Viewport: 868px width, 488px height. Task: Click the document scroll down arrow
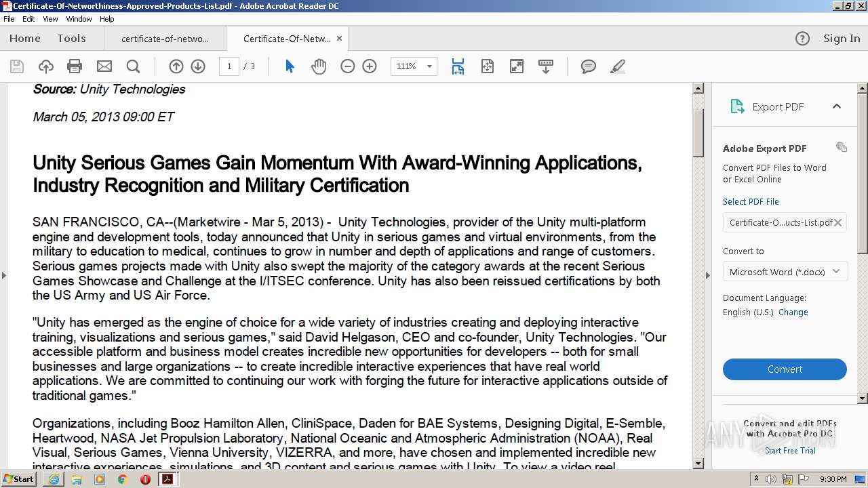[698, 464]
